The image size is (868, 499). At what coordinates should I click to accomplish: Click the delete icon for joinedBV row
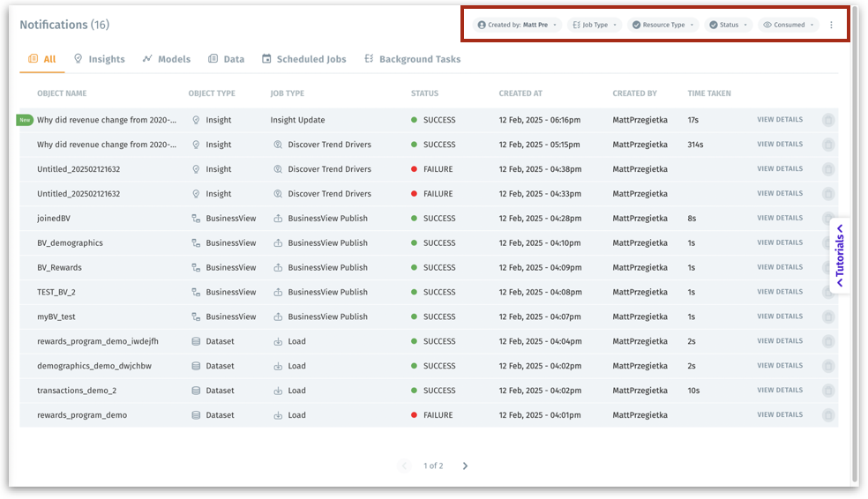(x=828, y=219)
